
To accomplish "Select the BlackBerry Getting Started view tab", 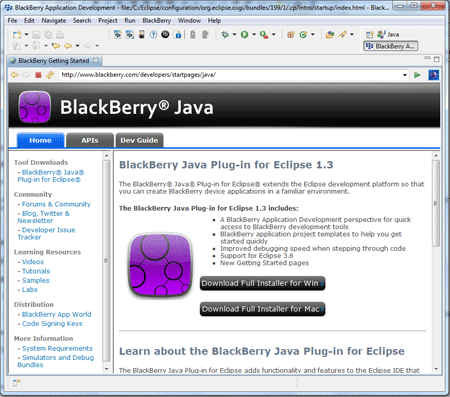I will (54, 61).
